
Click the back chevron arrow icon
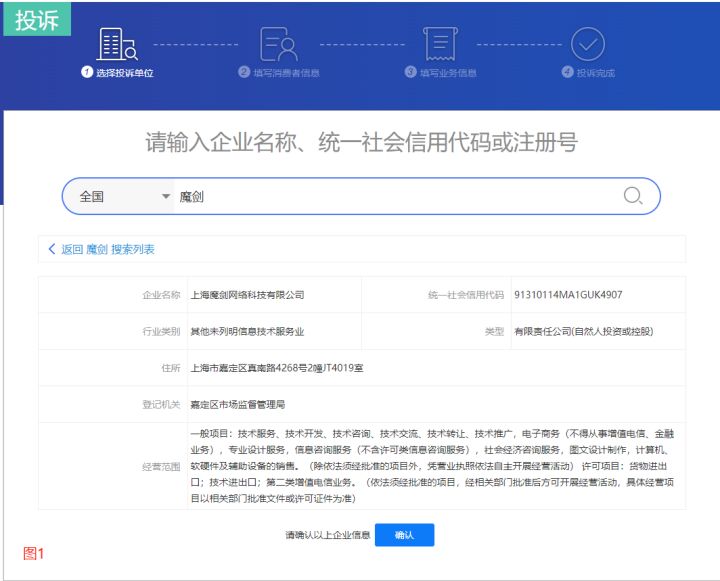(52, 249)
